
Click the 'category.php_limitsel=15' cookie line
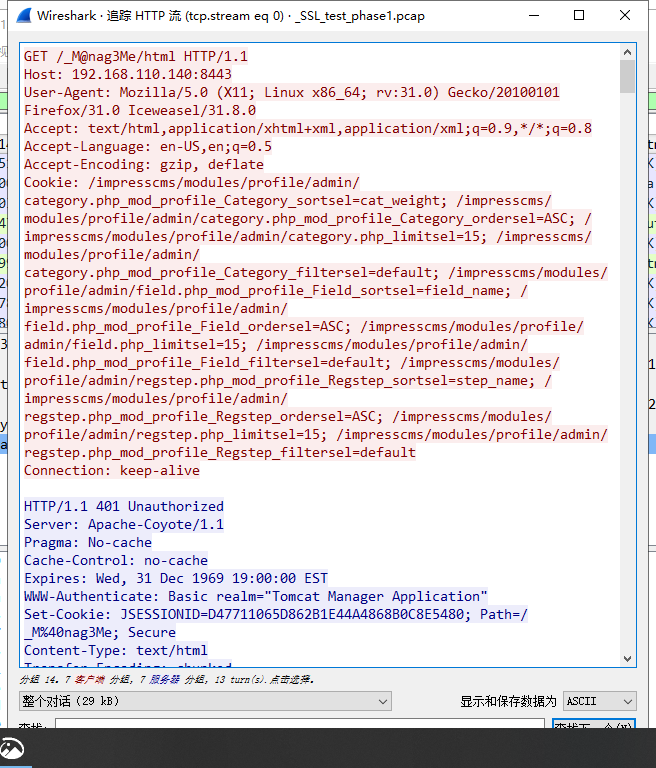pyautogui.click(x=308, y=237)
